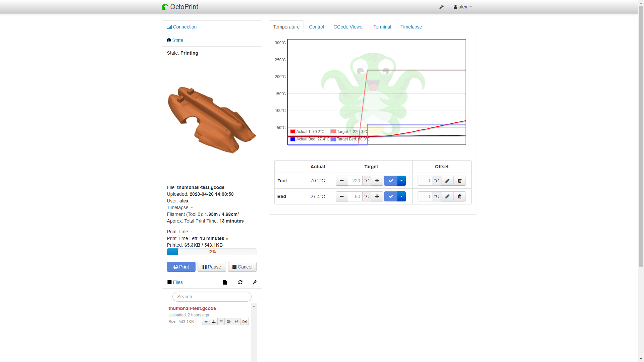
Task: Open the Terminal tab
Action: [382, 27]
